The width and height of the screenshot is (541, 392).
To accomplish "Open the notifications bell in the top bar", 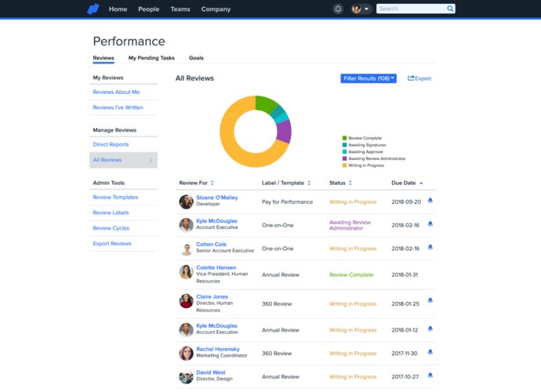I will pos(338,9).
